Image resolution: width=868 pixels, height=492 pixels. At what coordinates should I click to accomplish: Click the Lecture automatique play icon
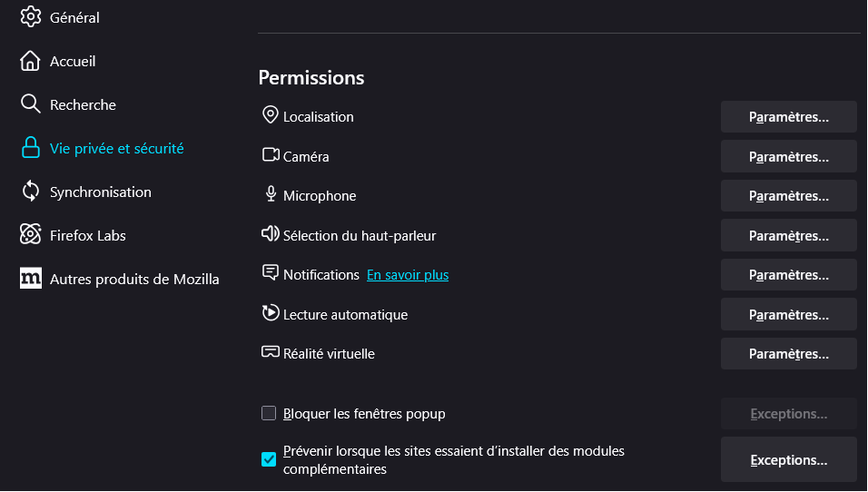(x=271, y=312)
